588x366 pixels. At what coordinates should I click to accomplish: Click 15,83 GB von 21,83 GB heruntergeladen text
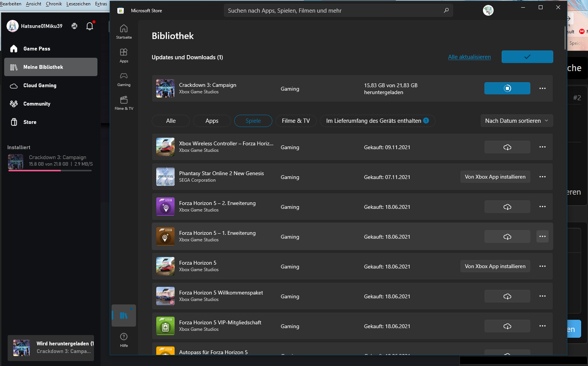[390, 89]
